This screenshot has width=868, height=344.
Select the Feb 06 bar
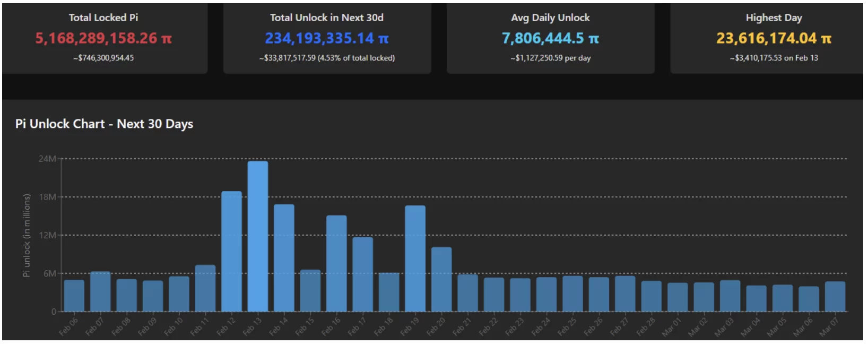(74, 296)
